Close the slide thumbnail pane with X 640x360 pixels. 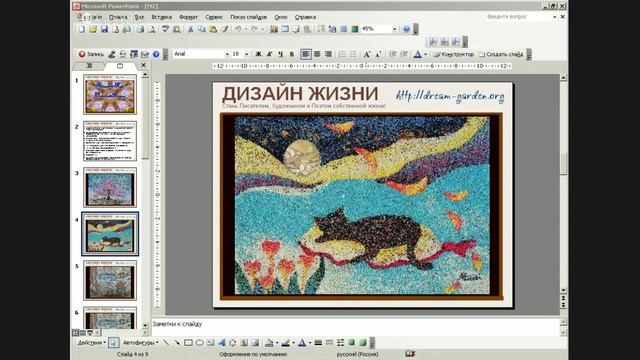(x=143, y=65)
